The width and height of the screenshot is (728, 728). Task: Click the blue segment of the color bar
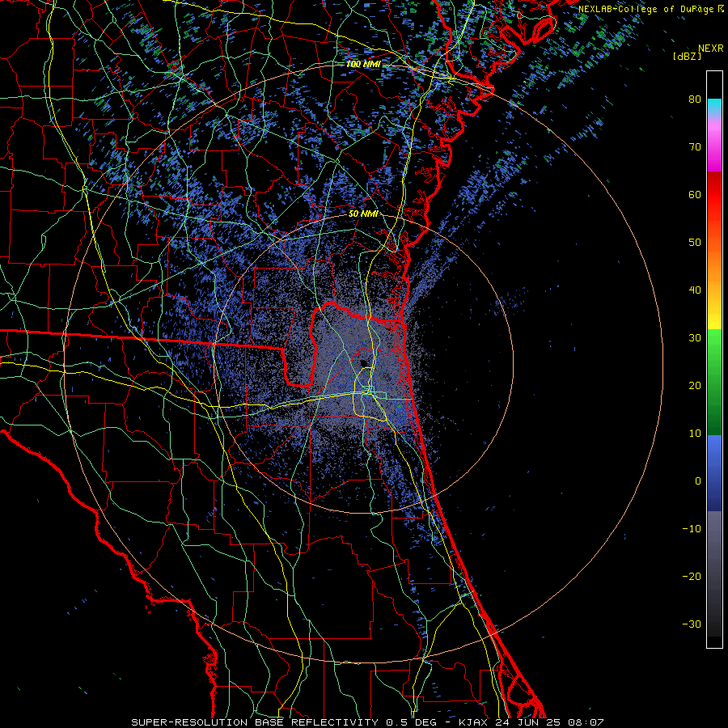[x=714, y=472]
